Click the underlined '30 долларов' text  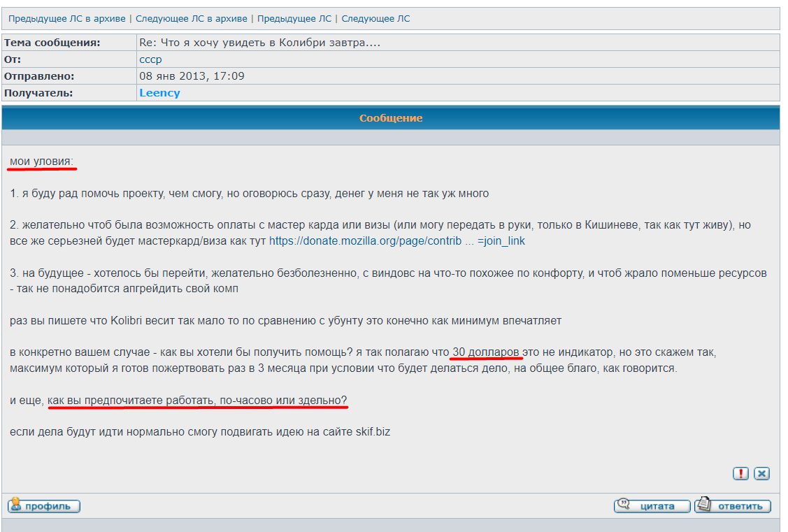click(x=487, y=351)
